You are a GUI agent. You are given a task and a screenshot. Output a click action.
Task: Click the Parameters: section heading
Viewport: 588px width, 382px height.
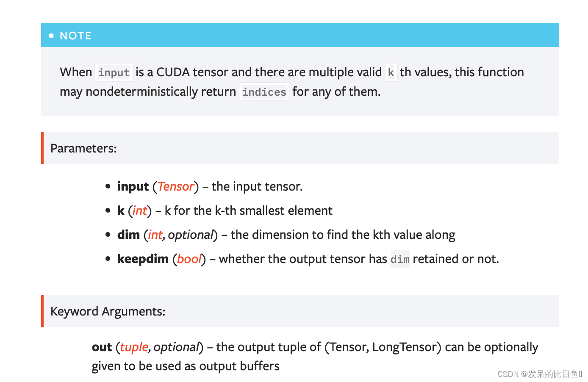tap(83, 148)
